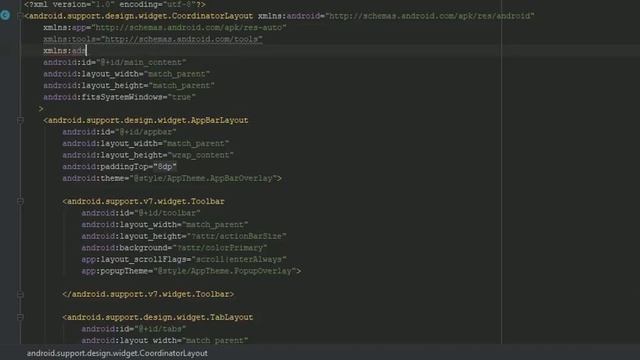Click the TabLayout opening tag text

pos(158,317)
